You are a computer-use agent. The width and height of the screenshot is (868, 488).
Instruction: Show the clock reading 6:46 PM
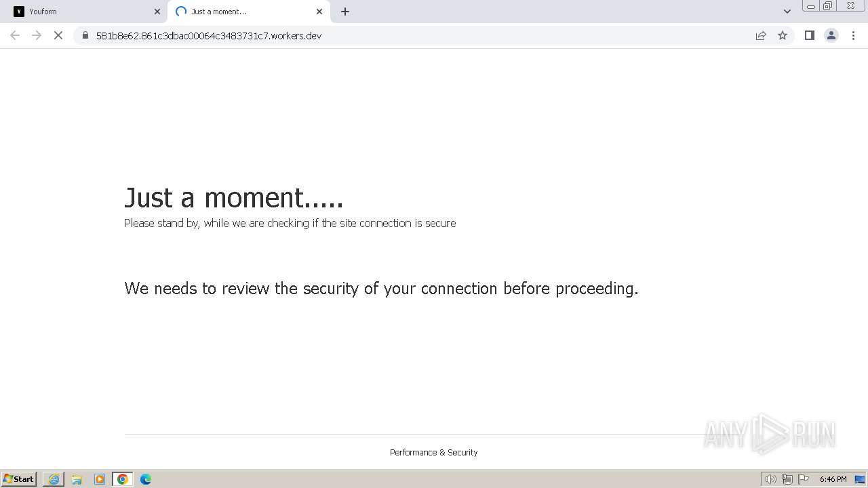tap(833, 479)
